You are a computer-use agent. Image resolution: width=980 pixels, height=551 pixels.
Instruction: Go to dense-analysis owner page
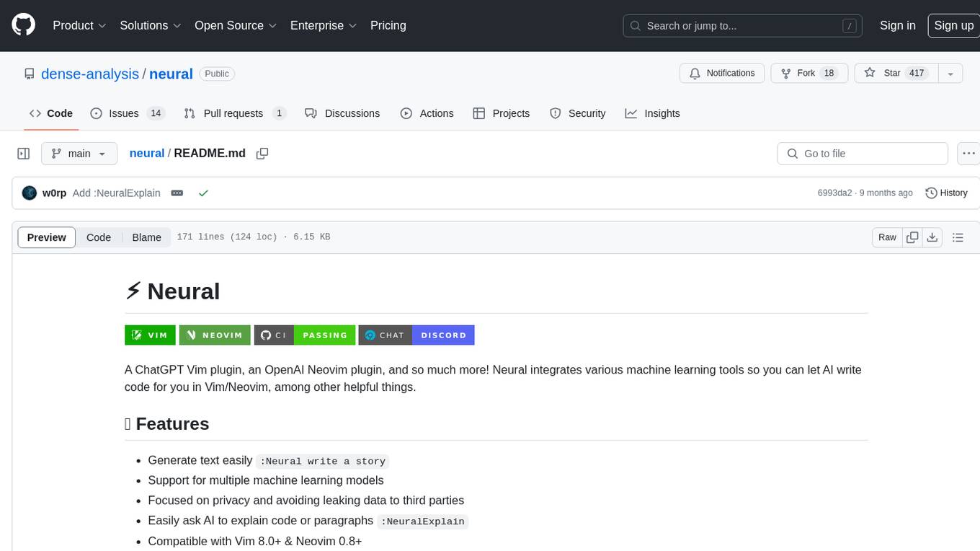[90, 74]
